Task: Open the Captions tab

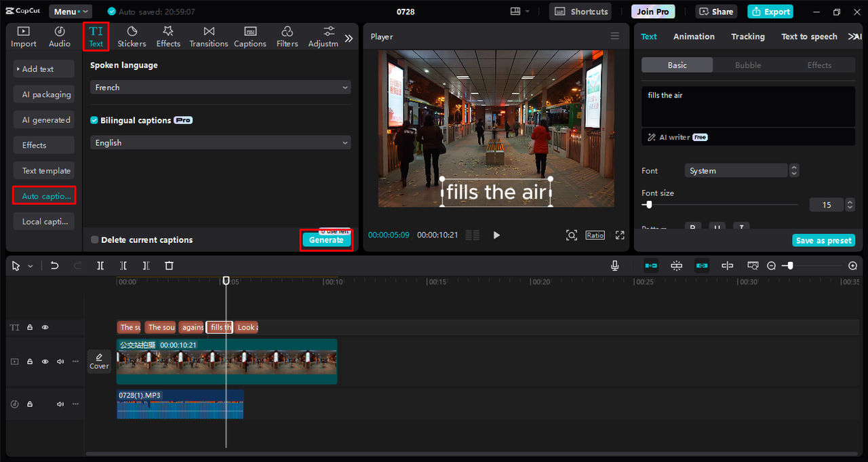Action: [250, 37]
